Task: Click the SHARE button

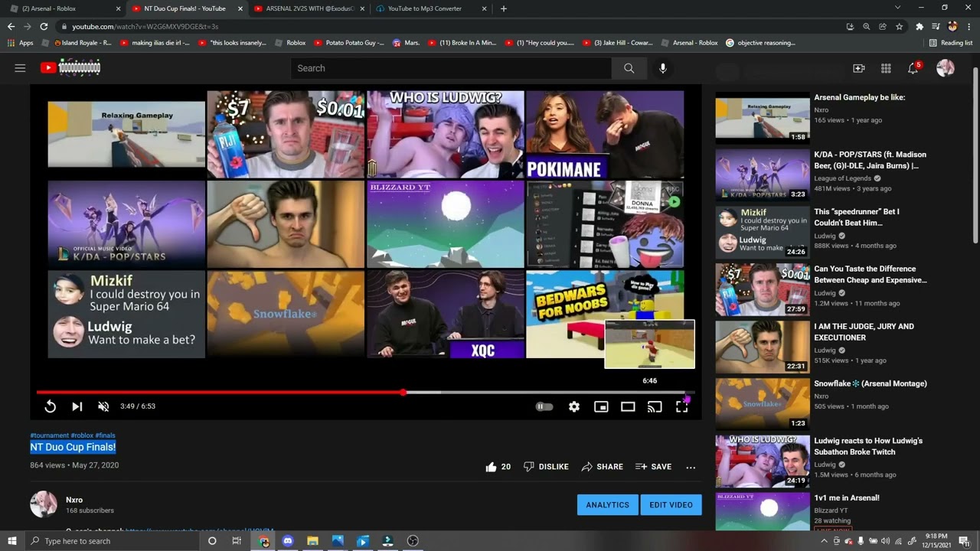Action: [x=602, y=466]
